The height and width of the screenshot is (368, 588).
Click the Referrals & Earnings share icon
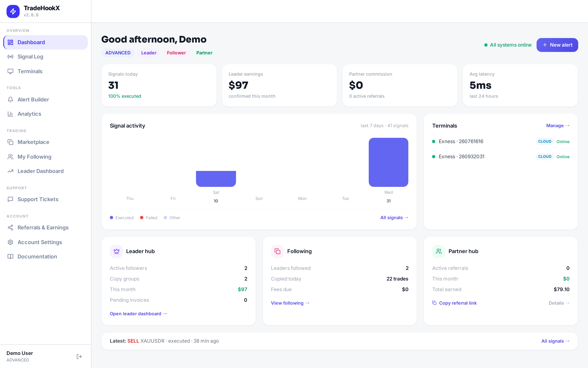coord(10,228)
